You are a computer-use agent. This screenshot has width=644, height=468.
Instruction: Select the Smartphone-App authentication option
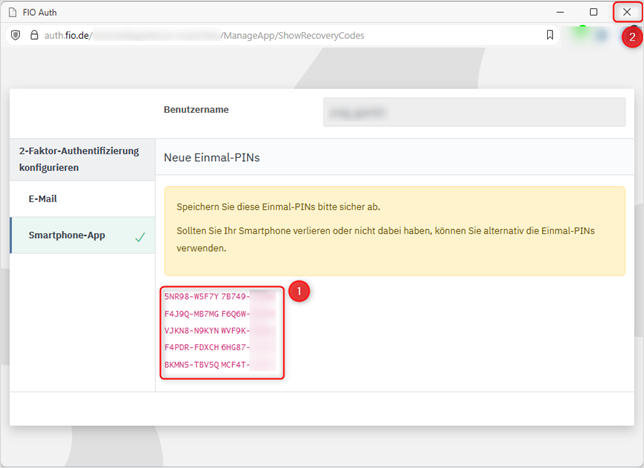66,236
